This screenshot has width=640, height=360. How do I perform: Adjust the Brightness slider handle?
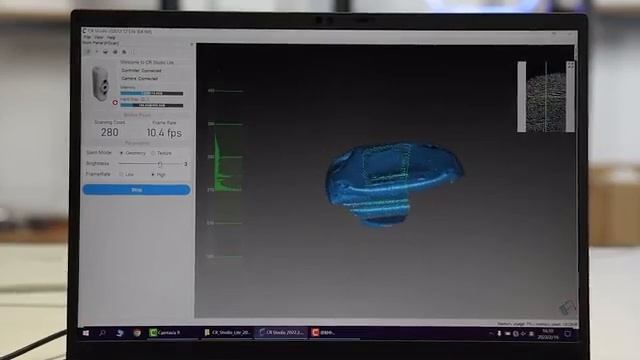tap(160, 164)
